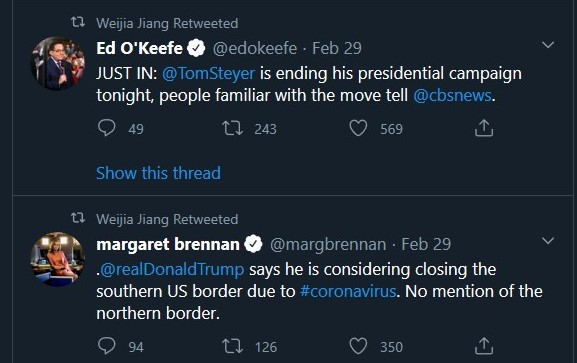577x363 pixels.
Task: Like Ed O'Keefe's tweet
Action: [358, 128]
